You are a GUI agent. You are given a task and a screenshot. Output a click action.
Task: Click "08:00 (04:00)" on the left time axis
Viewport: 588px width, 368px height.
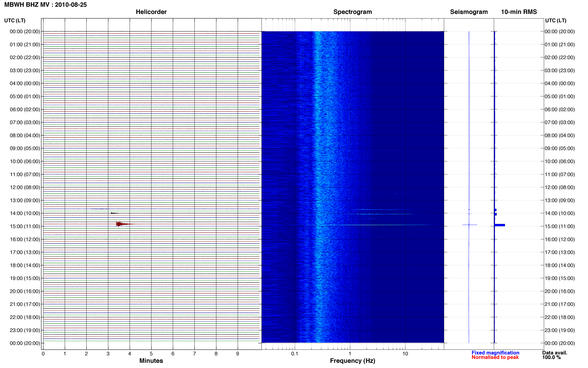pyautogui.click(x=25, y=135)
